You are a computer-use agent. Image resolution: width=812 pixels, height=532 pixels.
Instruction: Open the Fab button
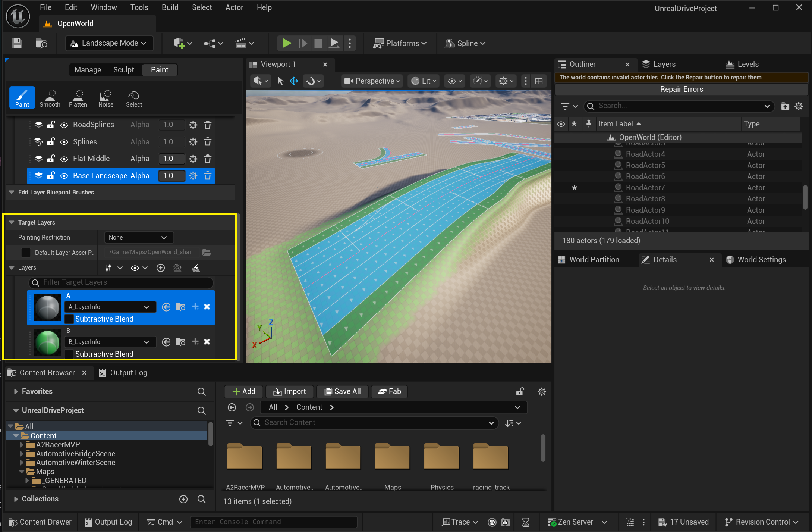(x=389, y=391)
